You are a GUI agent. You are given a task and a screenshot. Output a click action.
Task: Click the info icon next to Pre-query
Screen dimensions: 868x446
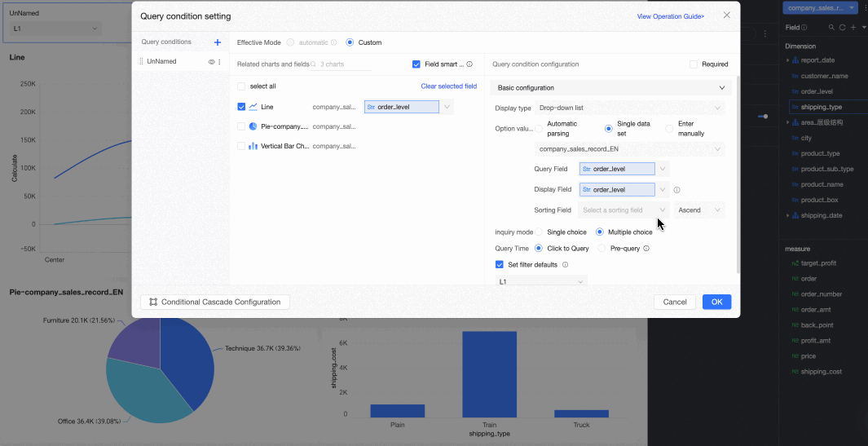[x=646, y=249]
